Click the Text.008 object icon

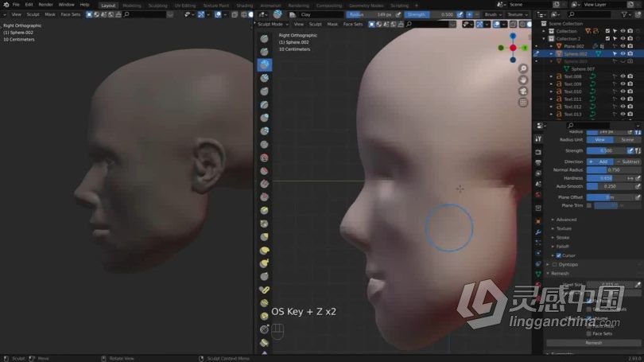coord(559,76)
